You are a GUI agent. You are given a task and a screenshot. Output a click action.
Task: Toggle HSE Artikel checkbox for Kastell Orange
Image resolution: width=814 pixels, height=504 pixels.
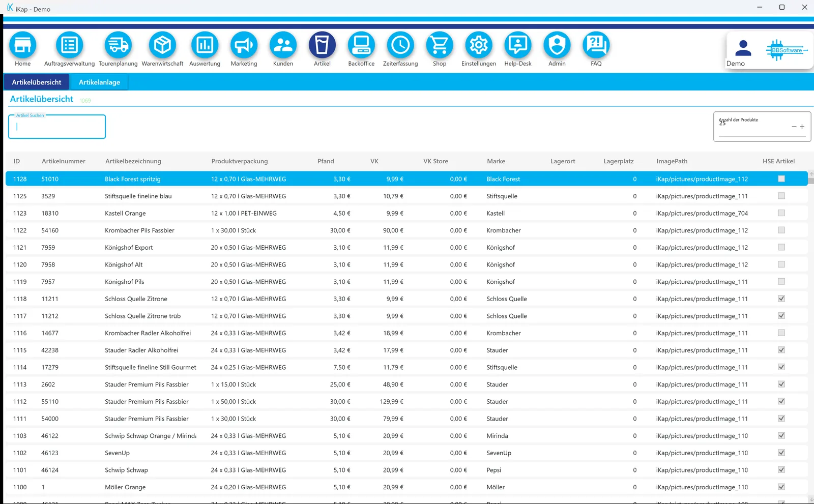coord(781,213)
